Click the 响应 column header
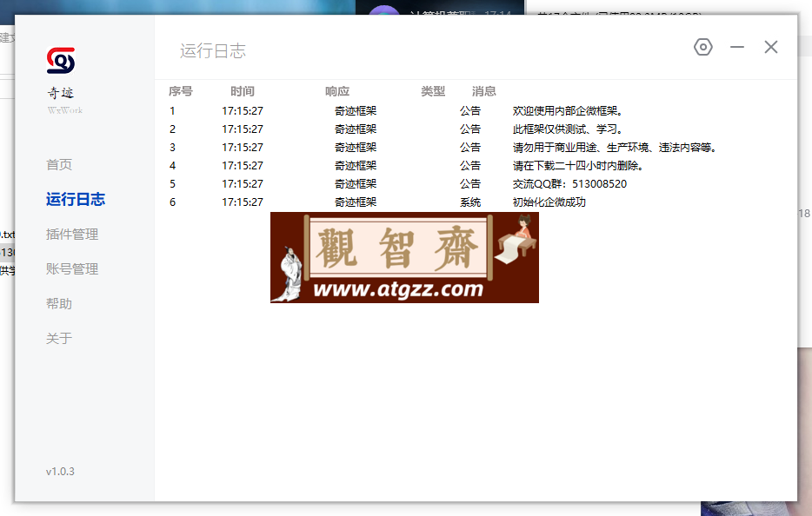Viewport: 812px width, 516px height. tap(337, 91)
